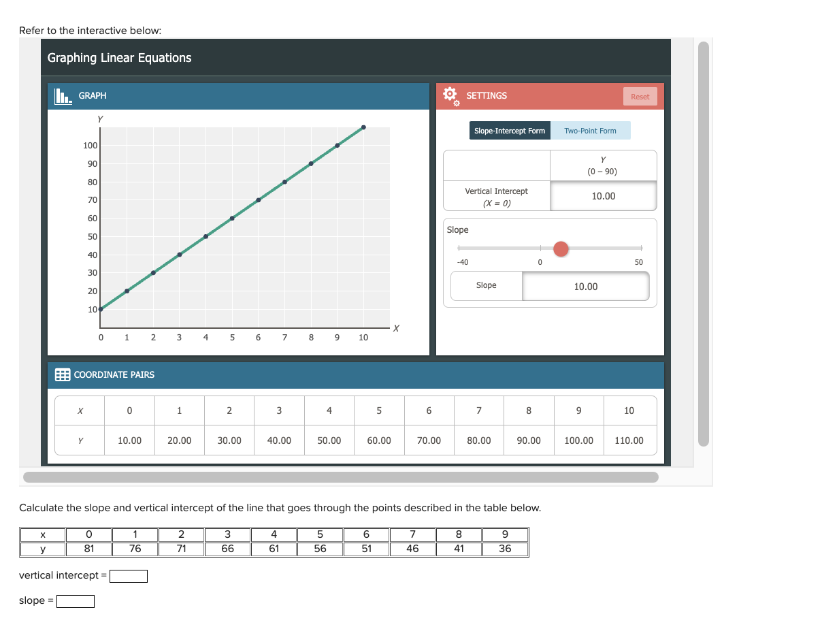Click the X header cell of the coordinate table
The height and width of the screenshot is (644, 822).
click(x=79, y=410)
